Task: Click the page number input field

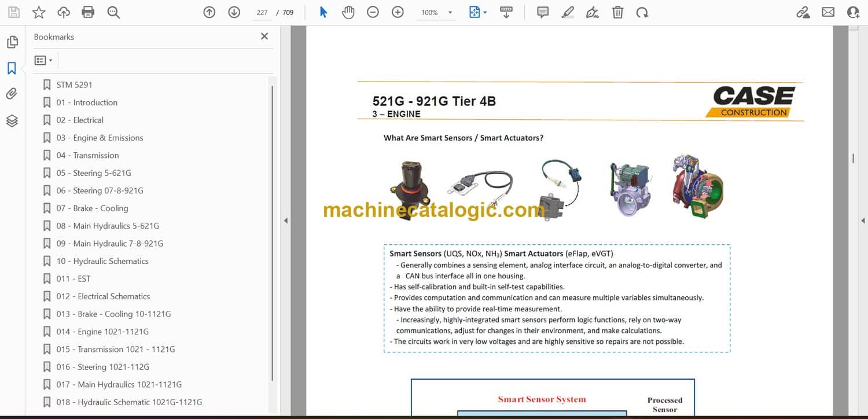Action: click(262, 12)
